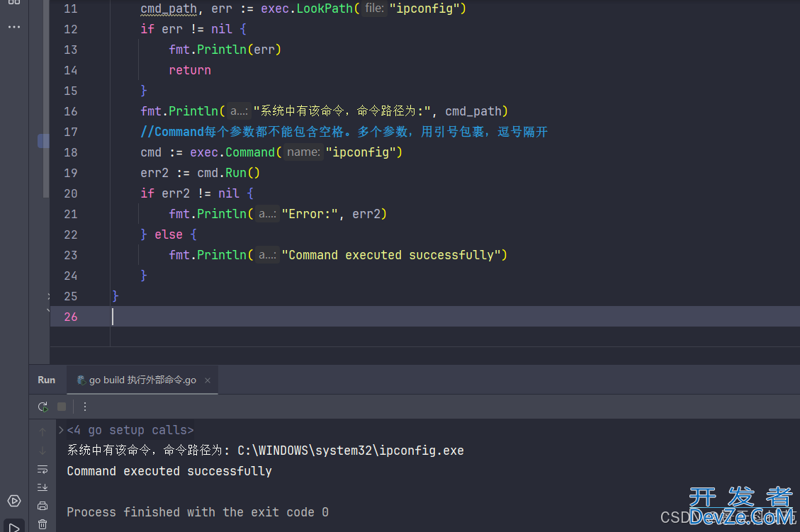Stop the running process
Viewport: 800px width, 532px height.
coord(62,407)
